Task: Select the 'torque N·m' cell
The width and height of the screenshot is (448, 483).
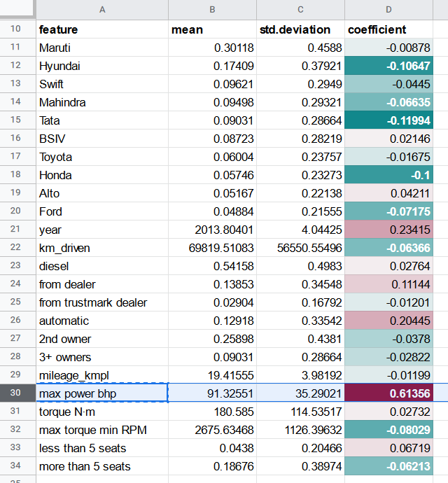Action: 102,411
